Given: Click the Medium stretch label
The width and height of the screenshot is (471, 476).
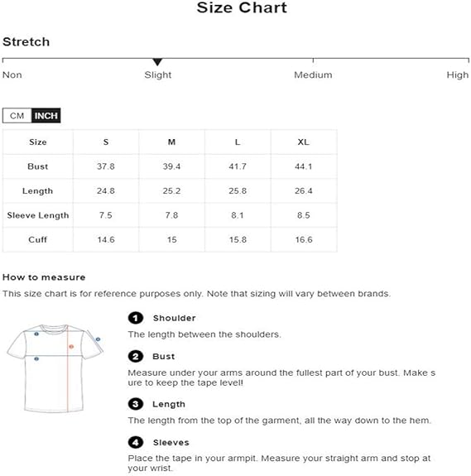Looking at the screenshot, I should [x=313, y=75].
